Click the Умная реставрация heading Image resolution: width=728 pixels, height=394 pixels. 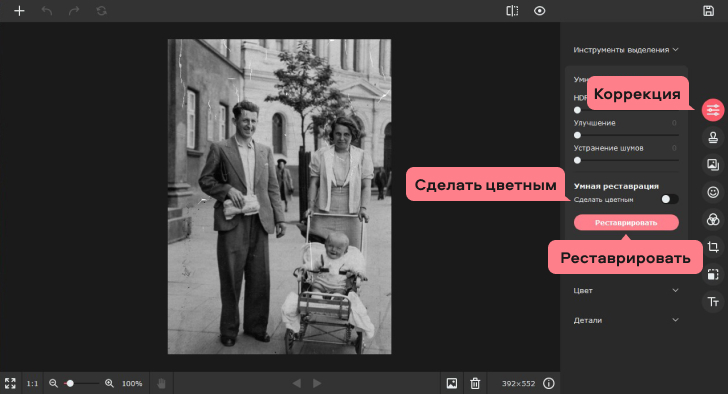[x=616, y=186]
